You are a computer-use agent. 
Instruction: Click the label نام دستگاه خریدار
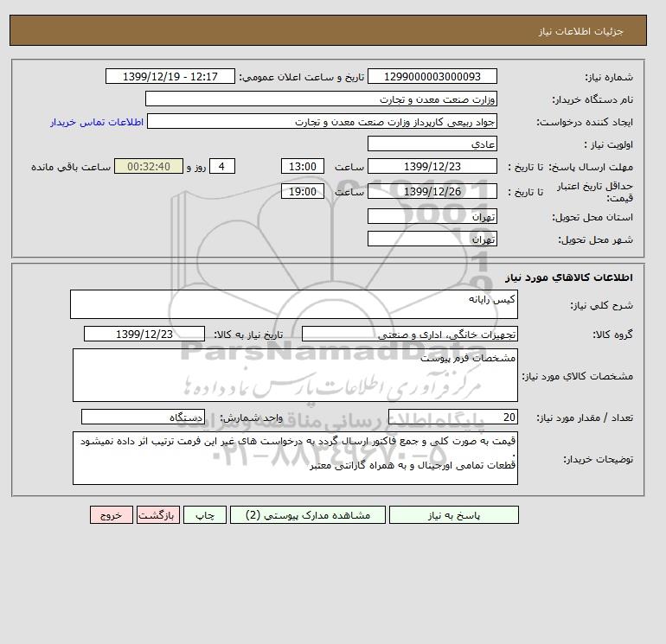pyautogui.click(x=592, y=99)
